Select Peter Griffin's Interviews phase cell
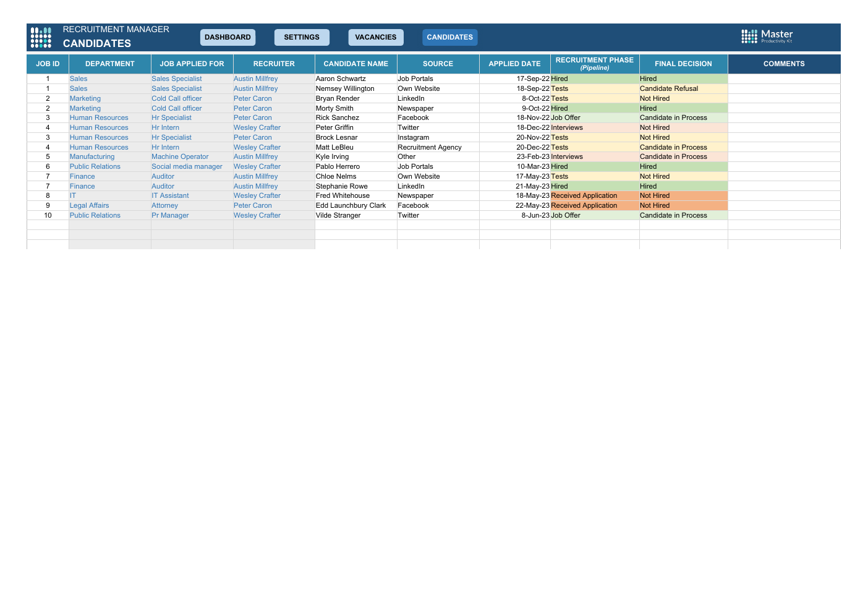The width and height of the screenshot is (868, 614). point(595,127)
